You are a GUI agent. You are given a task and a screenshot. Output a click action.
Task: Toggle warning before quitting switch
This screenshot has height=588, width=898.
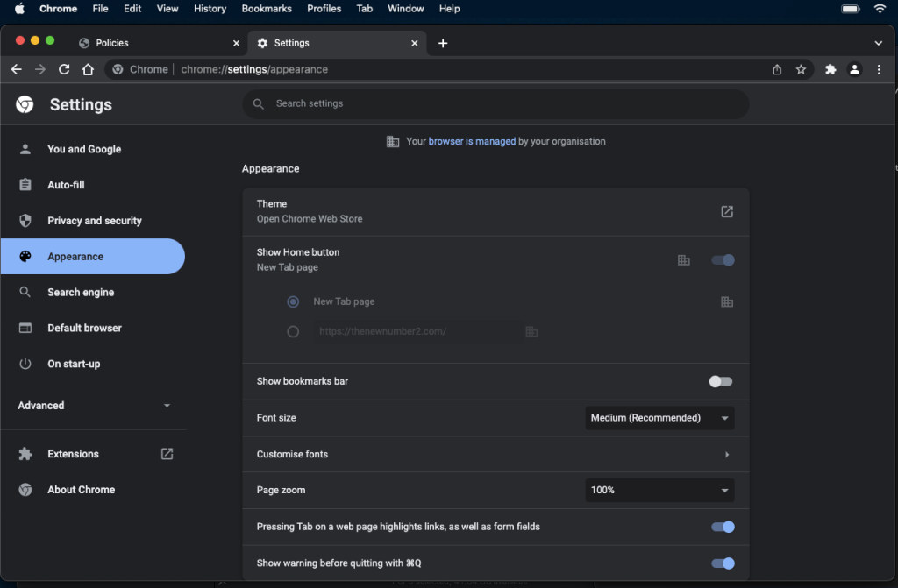pyautogui.click(x=723, y=563)
